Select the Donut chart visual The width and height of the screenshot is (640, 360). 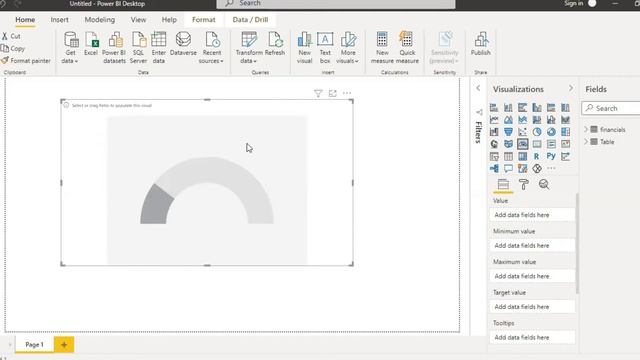[x=551, y=132]
